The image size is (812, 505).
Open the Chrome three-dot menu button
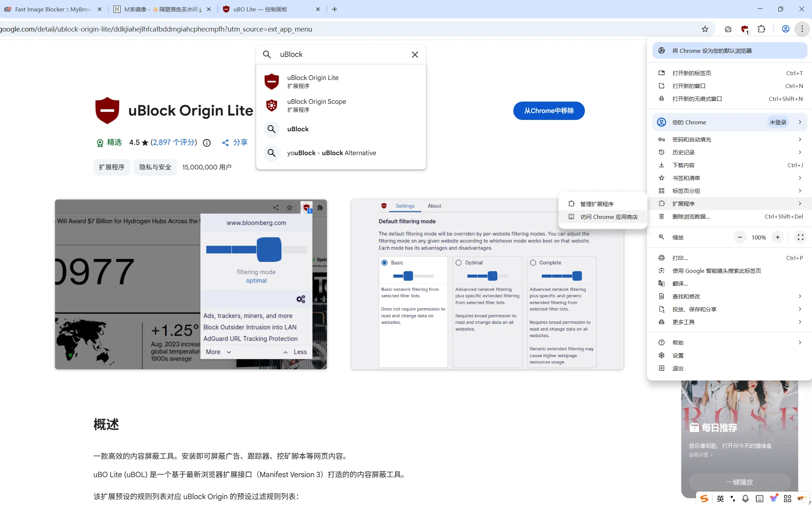click(x=802, y=29)
